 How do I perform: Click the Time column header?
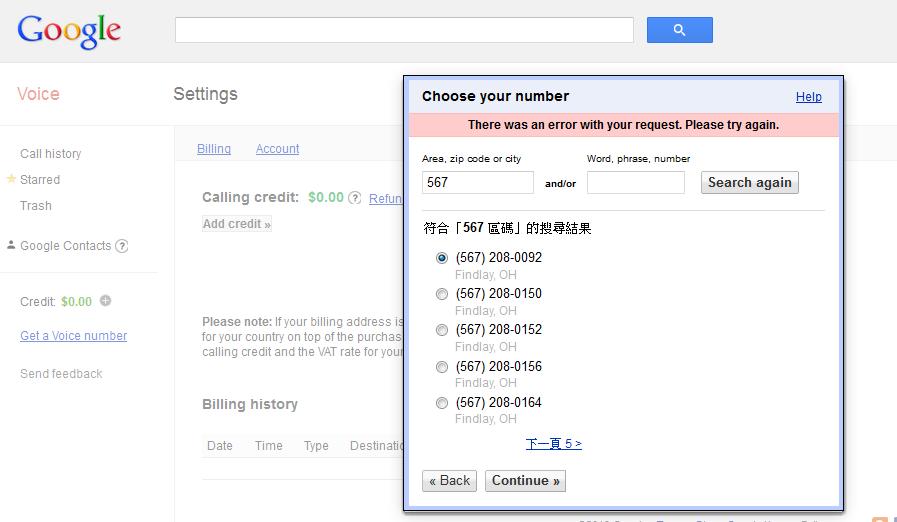point(269,446)
